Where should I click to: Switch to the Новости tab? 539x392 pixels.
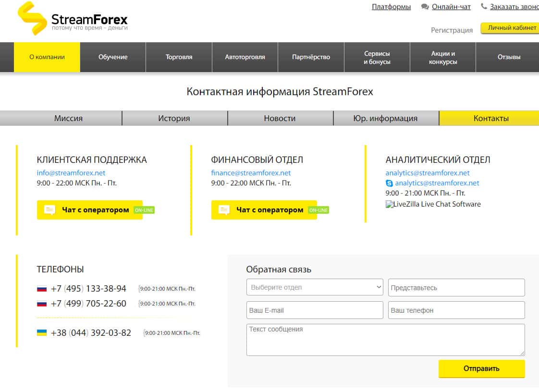click(x=280, y=118)
